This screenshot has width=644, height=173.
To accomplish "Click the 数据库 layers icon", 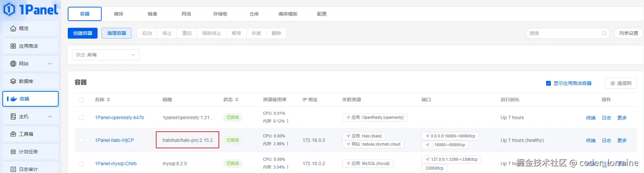I will coord(13,81).
